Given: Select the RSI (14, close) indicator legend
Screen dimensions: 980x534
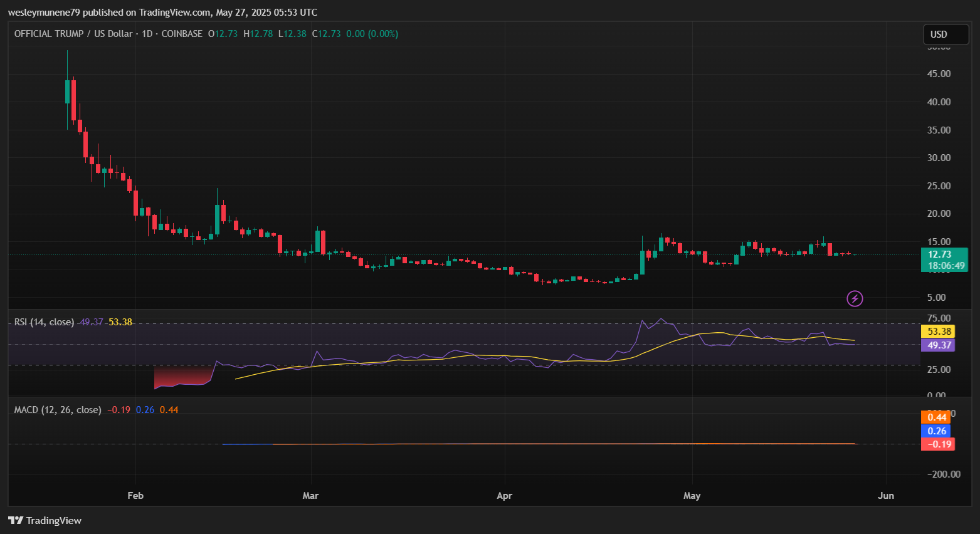Looking at the screenshot, I should 44,322.
